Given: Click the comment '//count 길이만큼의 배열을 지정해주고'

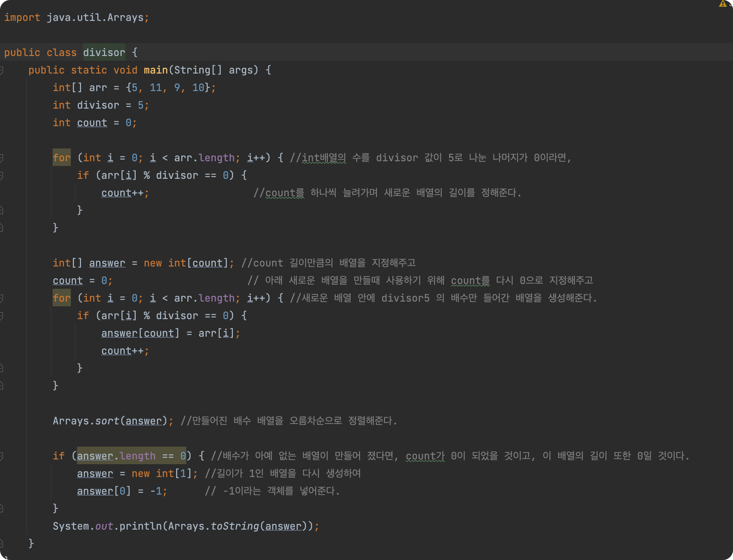Looking at the screenshot, I should coord(328,263).
